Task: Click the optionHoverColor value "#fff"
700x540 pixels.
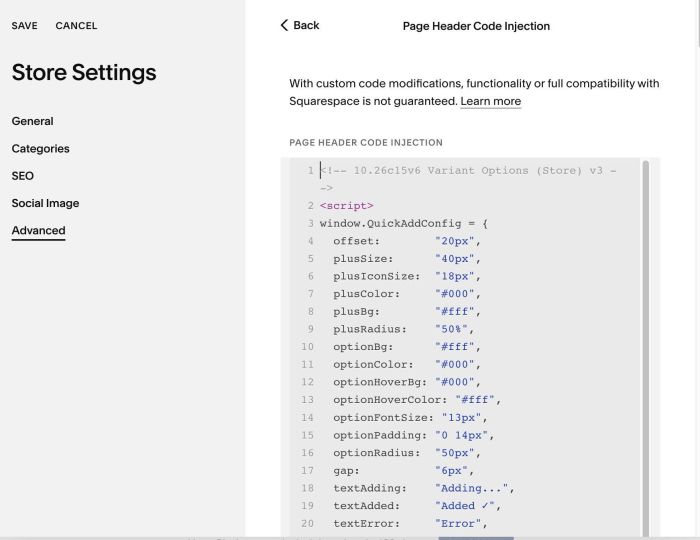Action: click(475, 400)
